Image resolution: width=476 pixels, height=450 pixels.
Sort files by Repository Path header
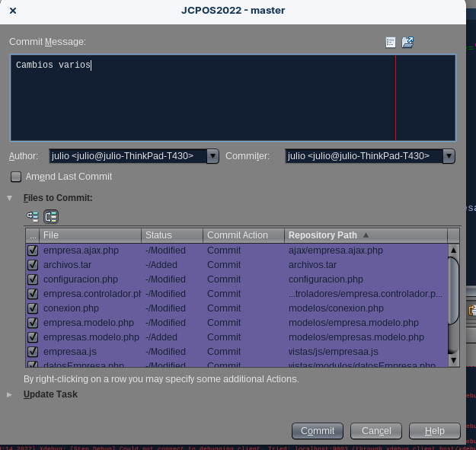pyautogui.click(x=366, y=235)
